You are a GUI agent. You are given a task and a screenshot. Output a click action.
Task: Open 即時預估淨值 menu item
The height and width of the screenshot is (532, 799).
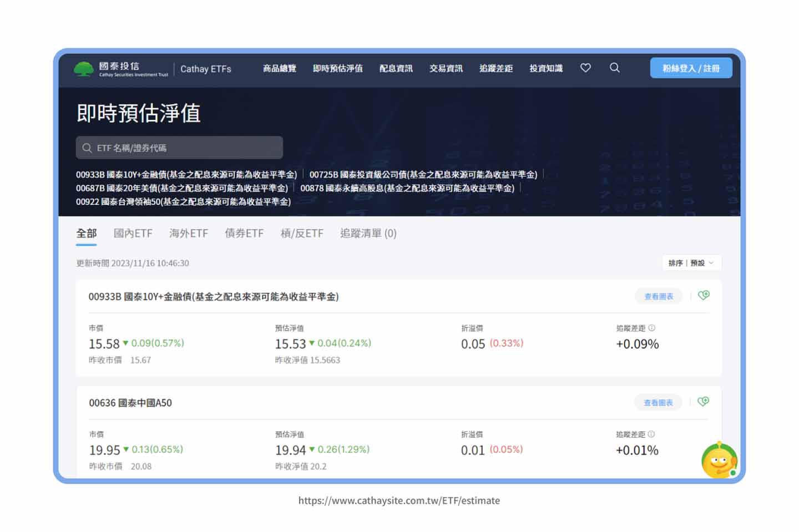338,68
